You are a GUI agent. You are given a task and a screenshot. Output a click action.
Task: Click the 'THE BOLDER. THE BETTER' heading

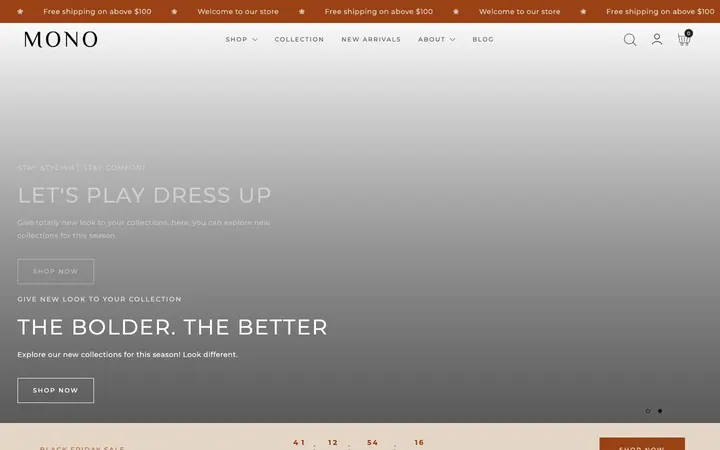172,327
